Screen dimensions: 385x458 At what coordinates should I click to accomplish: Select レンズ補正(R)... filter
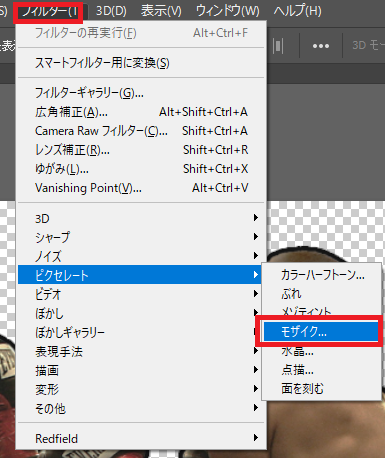(141, 150)
